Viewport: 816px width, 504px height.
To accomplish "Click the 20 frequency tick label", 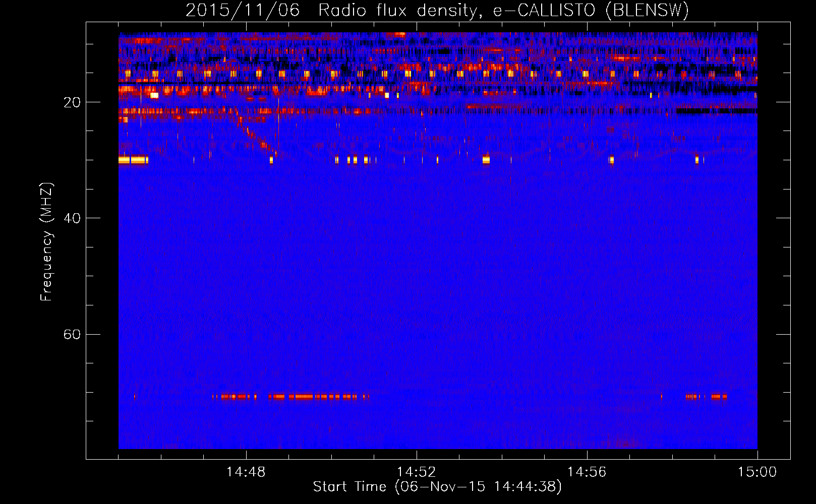I will [72, 102].
